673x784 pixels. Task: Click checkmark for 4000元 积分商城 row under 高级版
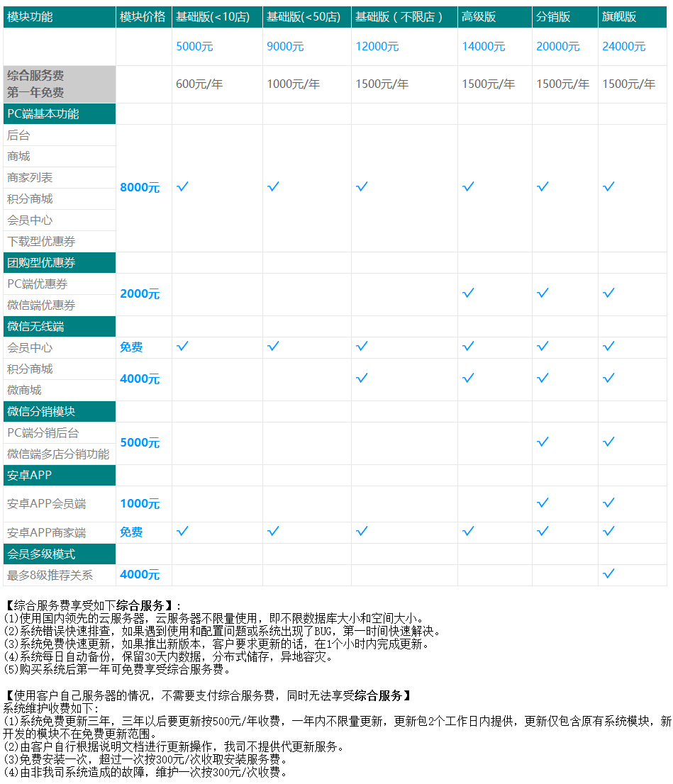(468, 378)
